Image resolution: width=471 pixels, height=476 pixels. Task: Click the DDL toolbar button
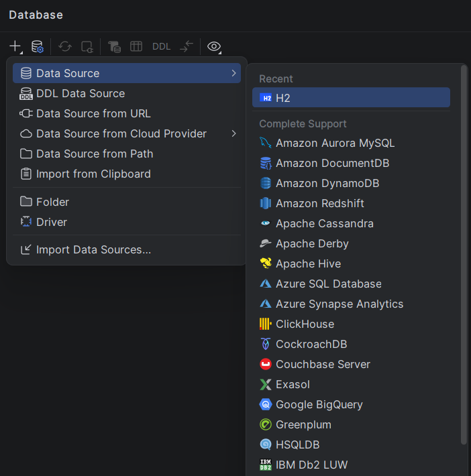pyautogui.click(x=161, y=46)
